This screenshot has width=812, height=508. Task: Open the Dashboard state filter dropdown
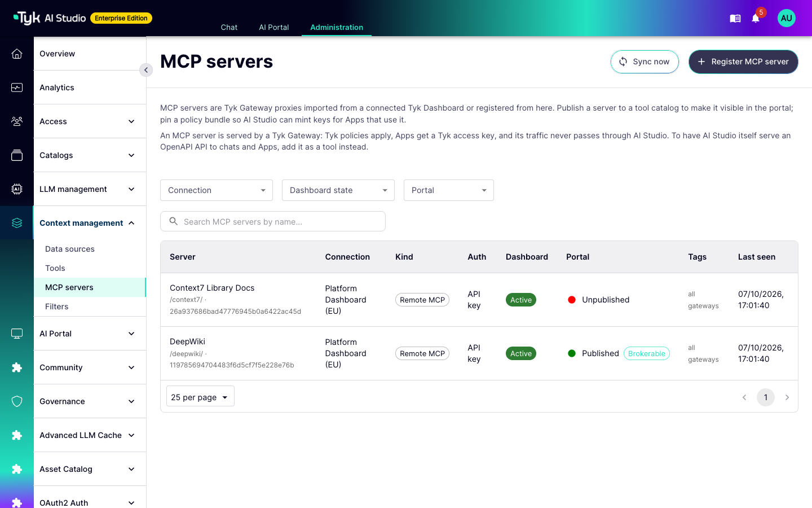point(338,190)
